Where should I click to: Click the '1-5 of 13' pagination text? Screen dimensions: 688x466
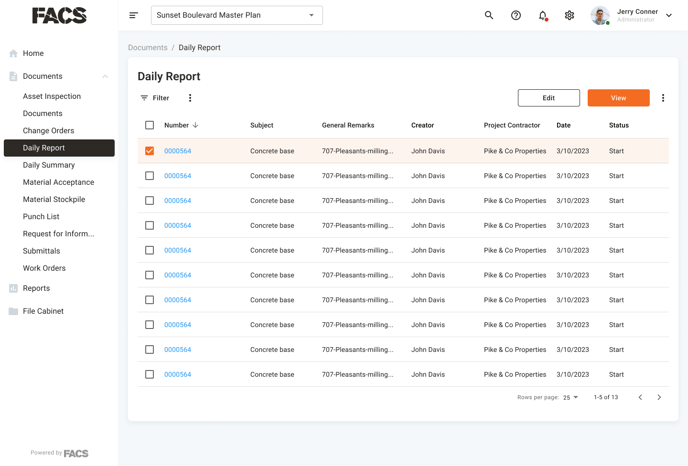pos(606,397)
